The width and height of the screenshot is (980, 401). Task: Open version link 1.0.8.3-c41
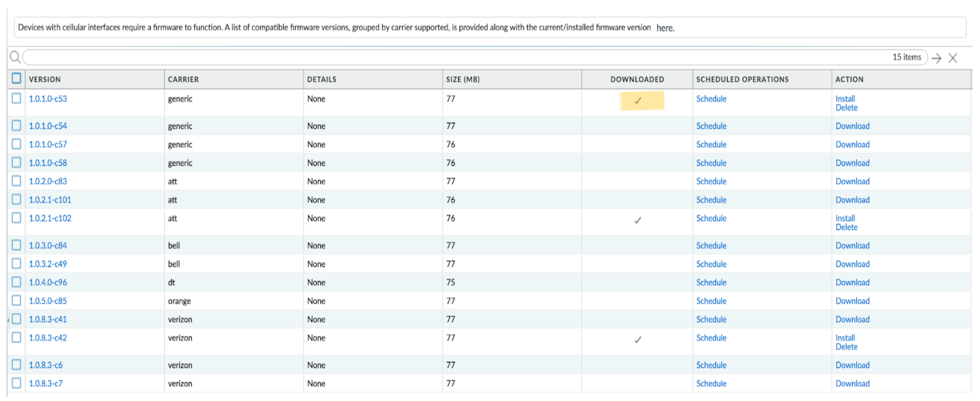coord(48,319)
